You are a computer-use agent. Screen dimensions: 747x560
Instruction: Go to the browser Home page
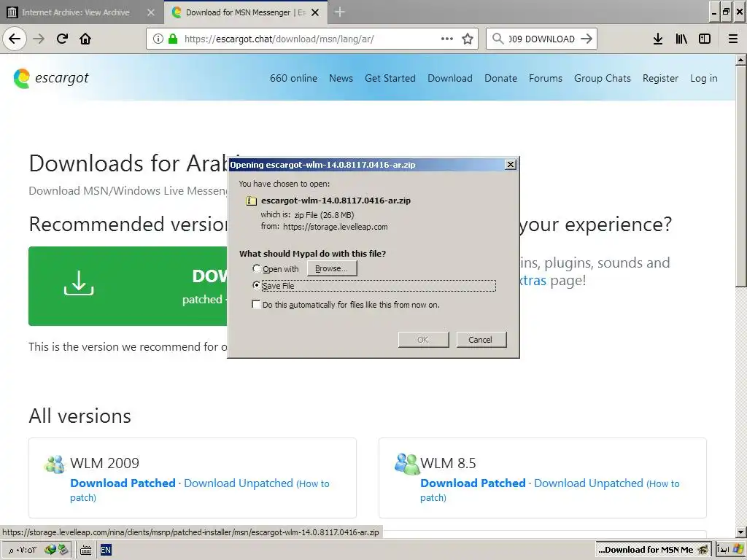tap(85, 39)
